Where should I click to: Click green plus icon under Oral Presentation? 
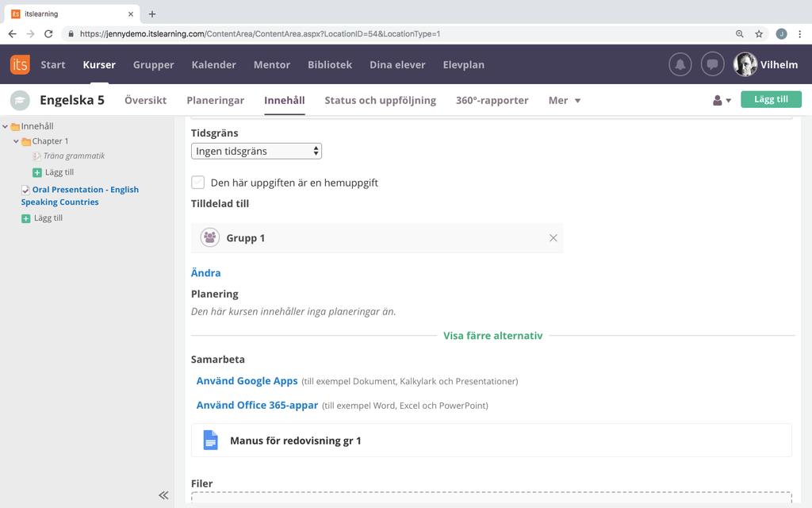(x=26, y=219)
